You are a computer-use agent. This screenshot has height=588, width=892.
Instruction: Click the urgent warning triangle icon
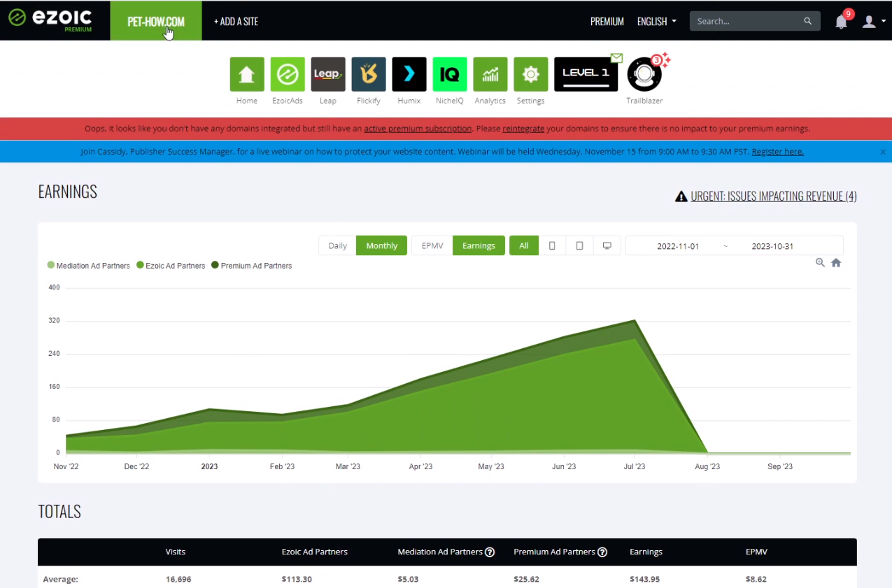point(681,196)
